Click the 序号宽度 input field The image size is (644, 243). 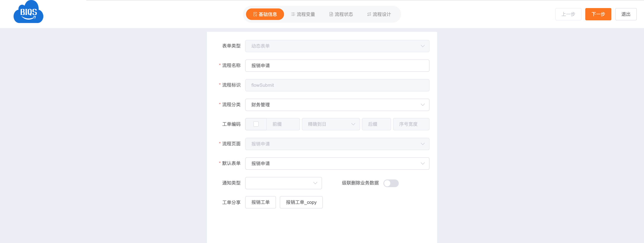click(x=411, y=124)
